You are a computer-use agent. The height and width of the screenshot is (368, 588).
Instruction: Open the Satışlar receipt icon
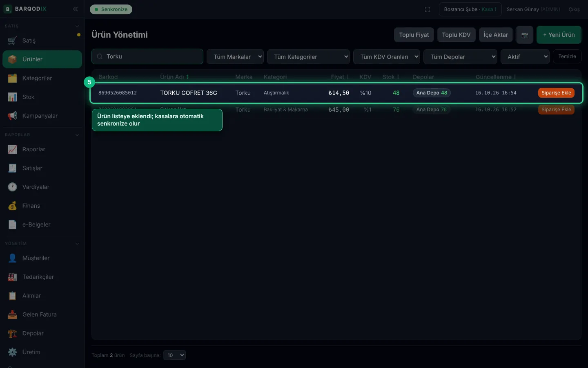coord(13,168)
